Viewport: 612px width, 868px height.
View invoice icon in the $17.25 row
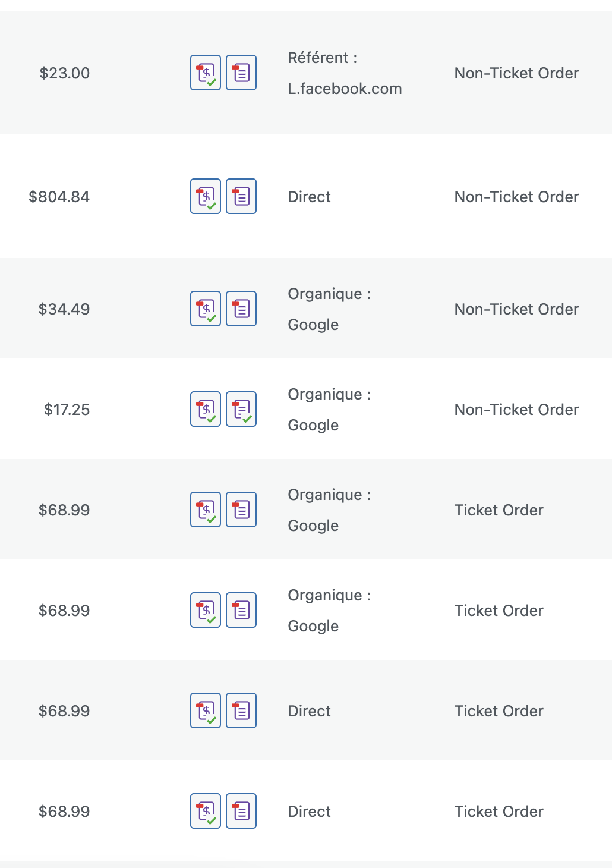206,409
